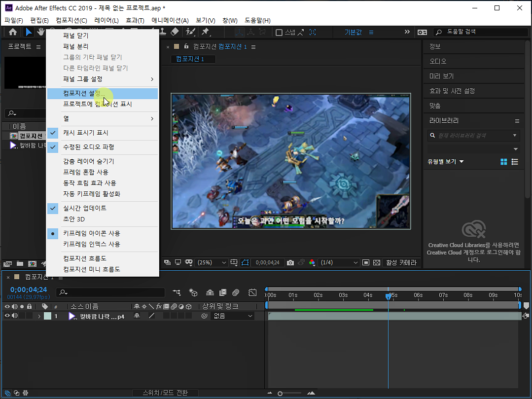Viewport: 532px width, 399px height.
Task: Open parent link '없음' dropdown for layer 1
Action: click(x=232, y=316)
